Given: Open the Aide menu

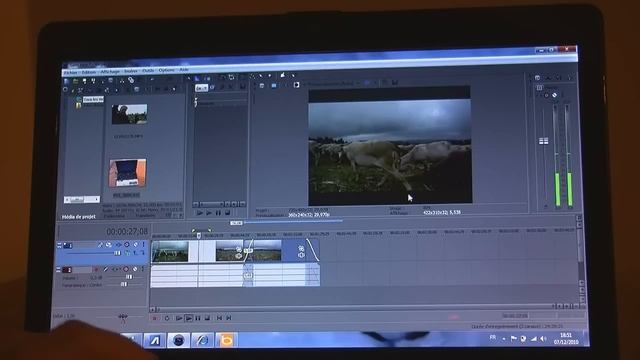Looking at the screenshot, I should [184, 70].
